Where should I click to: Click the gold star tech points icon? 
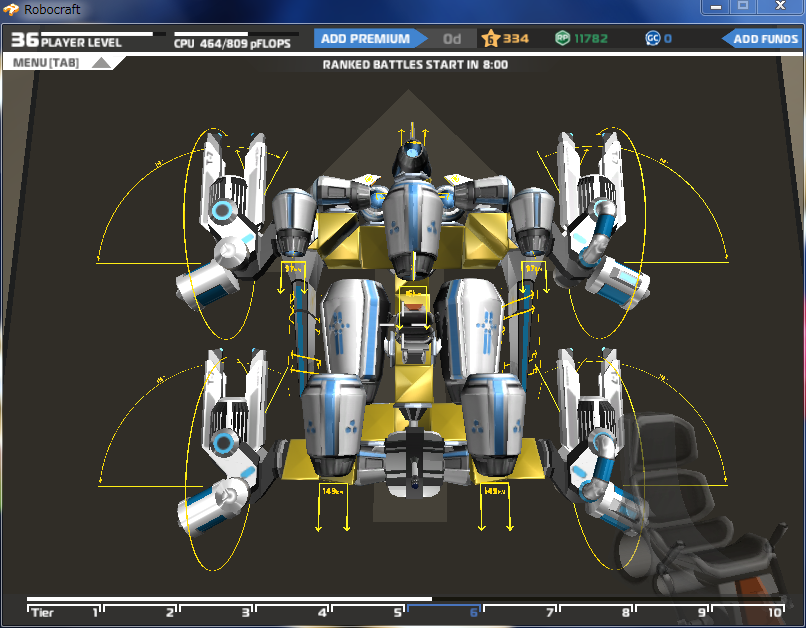point(490,39)
